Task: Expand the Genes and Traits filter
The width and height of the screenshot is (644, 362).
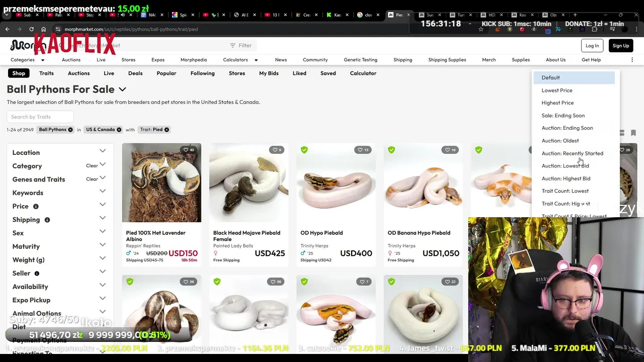Action: point(103,178)
